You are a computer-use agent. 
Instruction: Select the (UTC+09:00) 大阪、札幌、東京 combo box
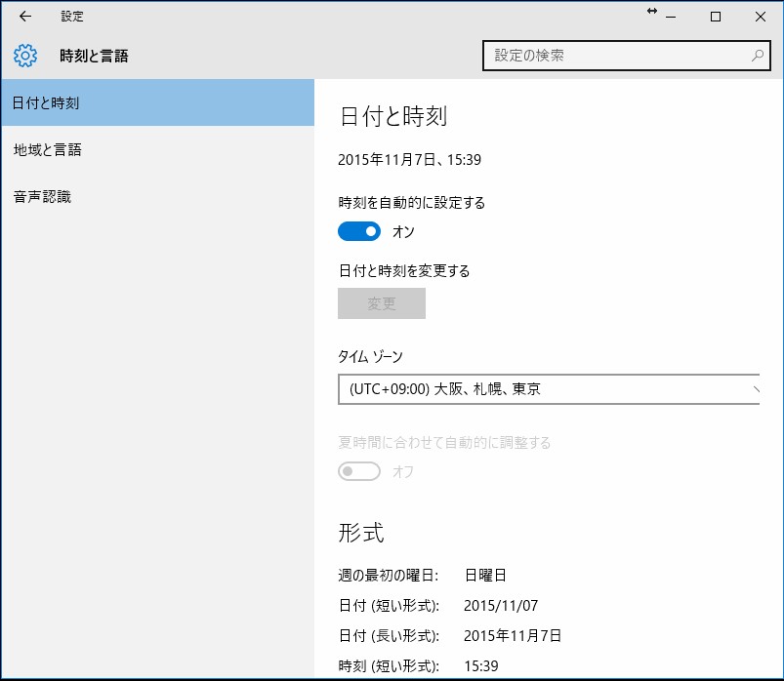(x=547, y=388)
